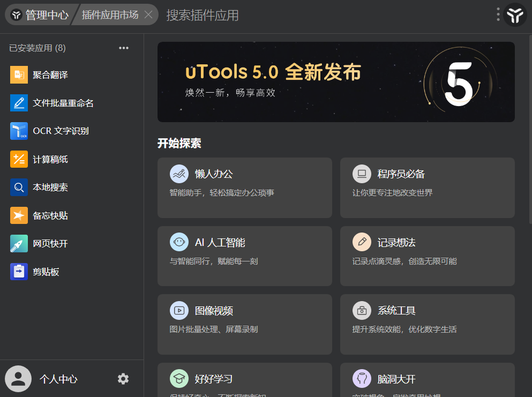Open settings via the gear icon

pos(123,379)
